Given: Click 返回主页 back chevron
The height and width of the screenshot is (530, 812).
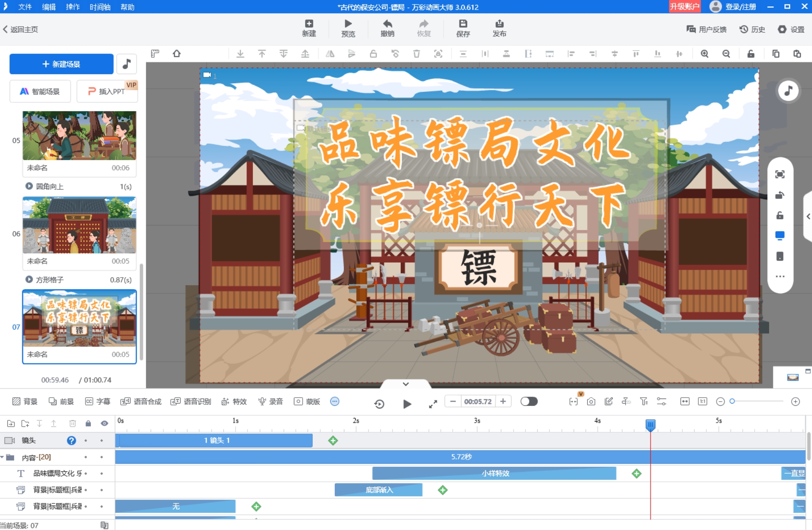Looking at the screenshot, I should [x=5, y=29].
